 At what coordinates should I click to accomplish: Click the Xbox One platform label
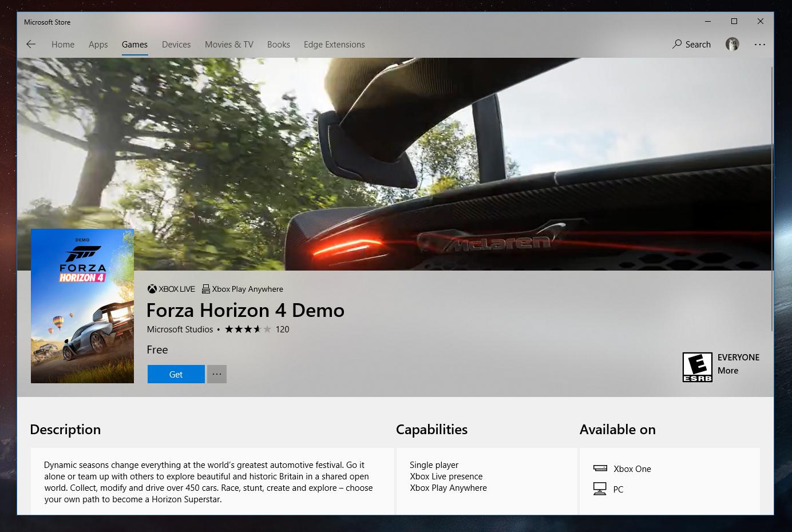click(x=632, y=469)
